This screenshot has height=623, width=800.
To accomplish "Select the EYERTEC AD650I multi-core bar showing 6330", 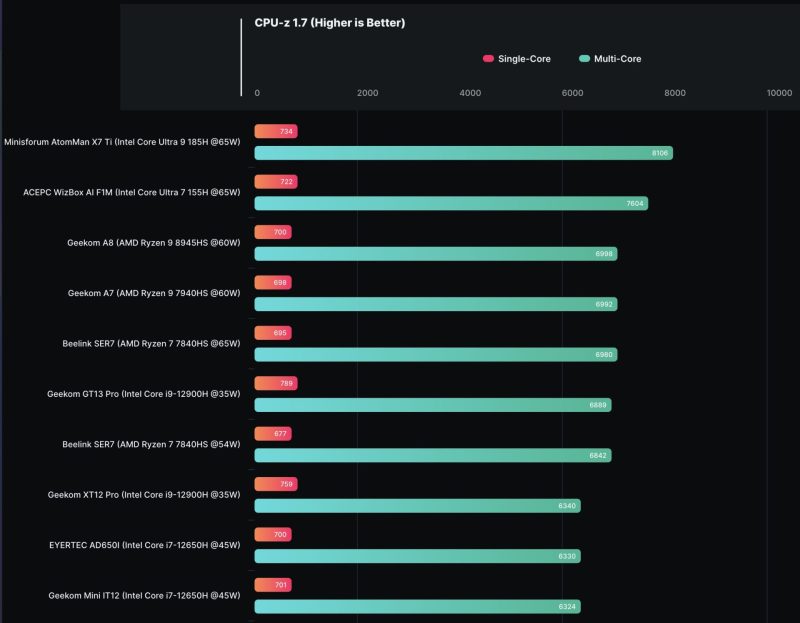I will click(417, 556).
